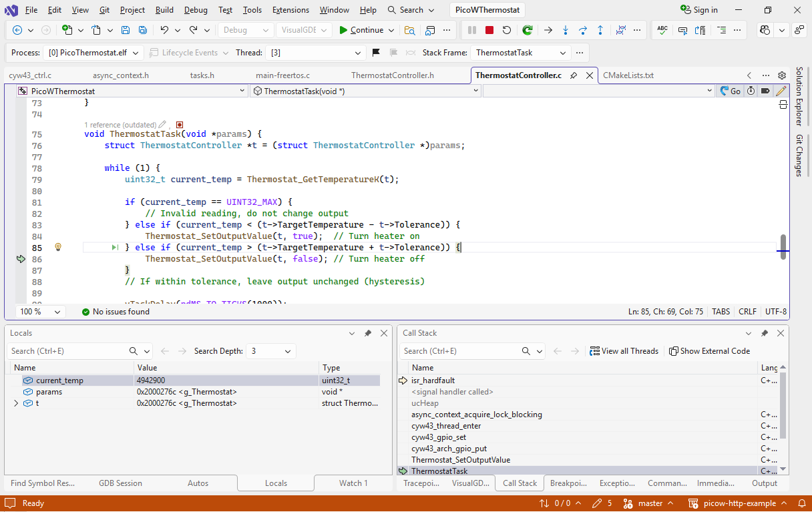Click the Step Out up-arrow icon

[600, 30]
